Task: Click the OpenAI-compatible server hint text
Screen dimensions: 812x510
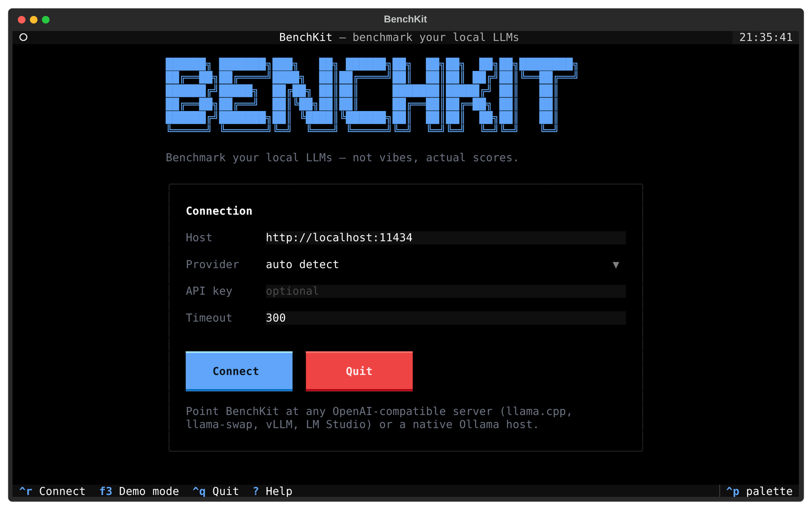Action: tap(379, 418)
